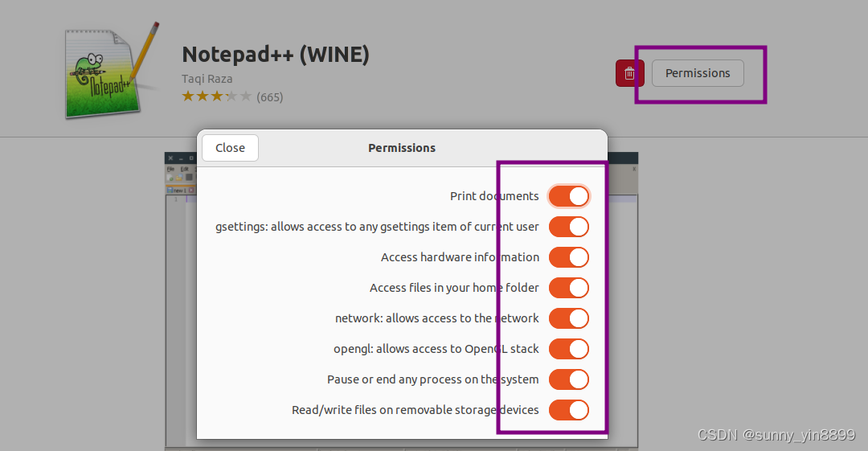This screenshot has width=868, height=451.
Task: Turn off removable storage devices switch
Action: pos(568,410)
